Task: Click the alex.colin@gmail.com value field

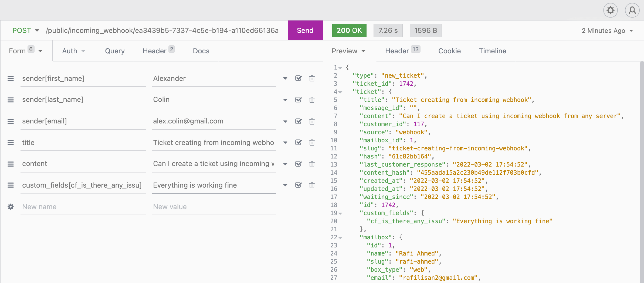Action: (x=214, y=121)
